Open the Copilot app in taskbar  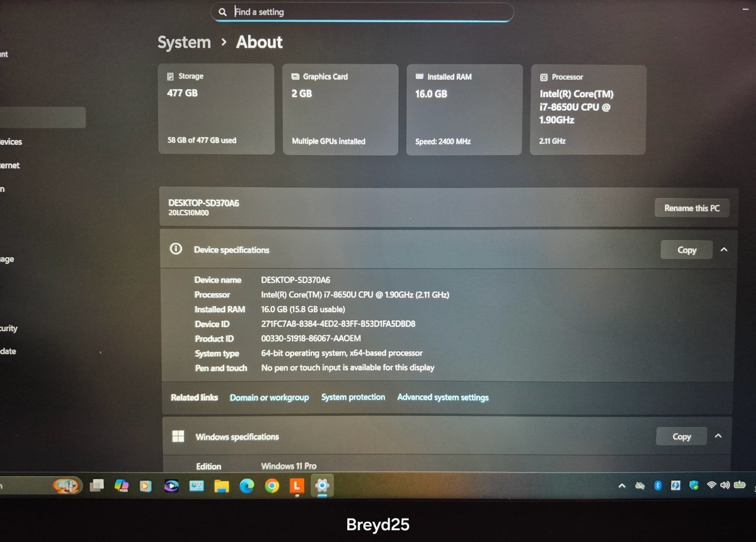(122, 485)
